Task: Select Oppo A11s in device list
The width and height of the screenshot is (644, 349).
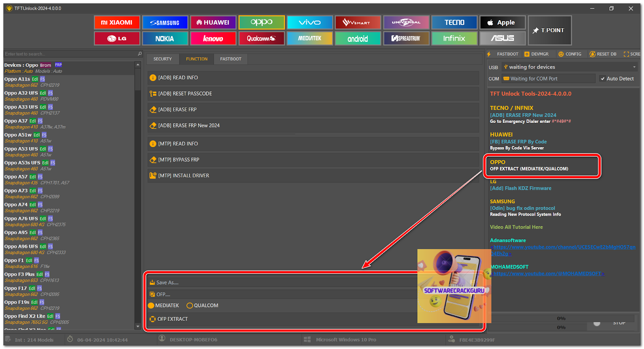Action: tap(69, 82)
